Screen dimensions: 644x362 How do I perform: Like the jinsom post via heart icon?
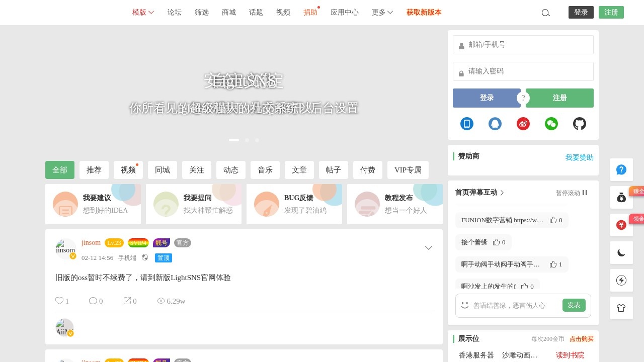60,301
